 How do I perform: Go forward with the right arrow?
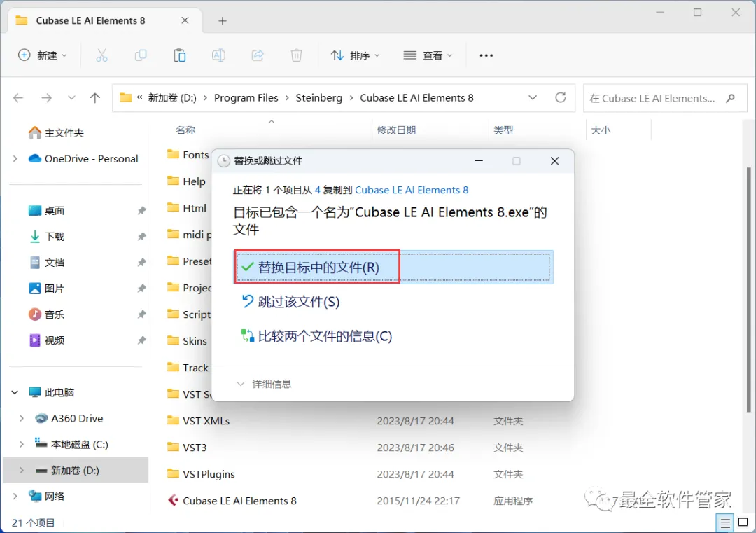tap(46, 98)
